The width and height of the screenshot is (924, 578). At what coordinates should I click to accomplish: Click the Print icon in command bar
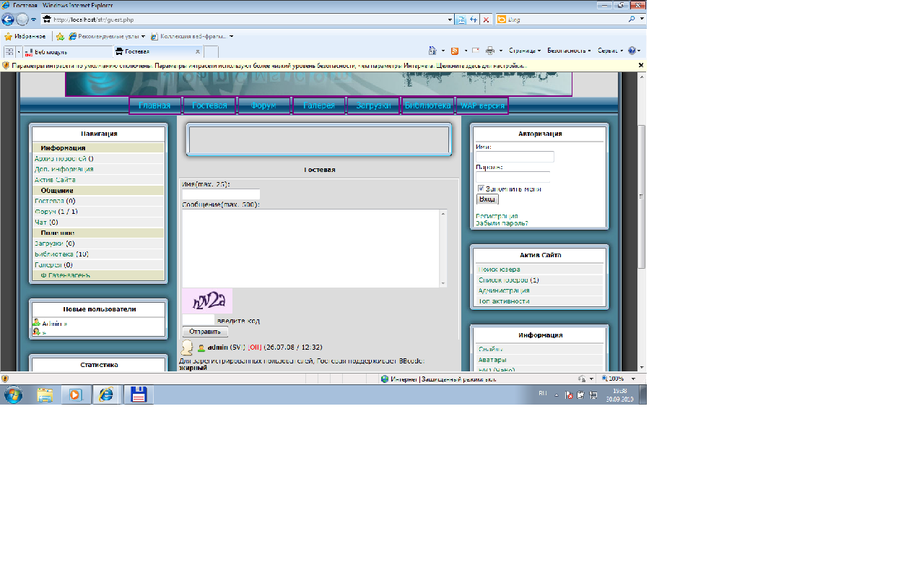[490, 51]
